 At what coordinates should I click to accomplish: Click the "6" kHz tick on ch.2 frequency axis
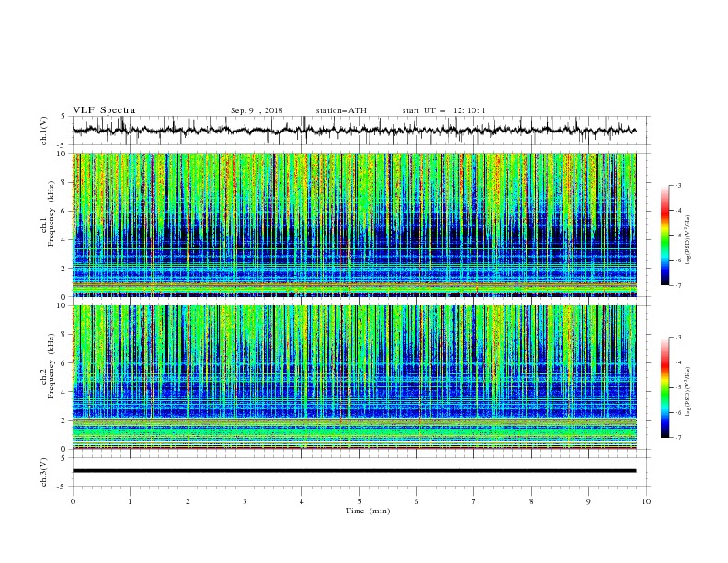(64, 363)
